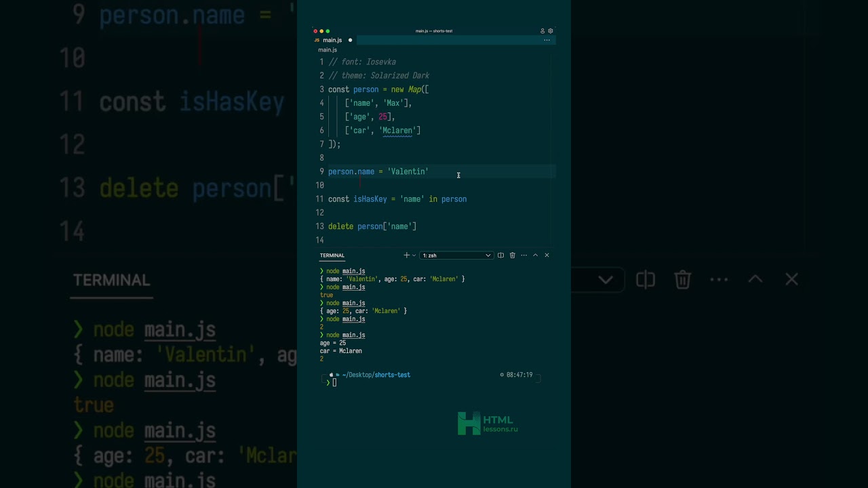The width and height of the screenshot is (868, 488).
Task: Click the ['age', 25] entry
Action: pyautogui.click(x=370, y=117)
